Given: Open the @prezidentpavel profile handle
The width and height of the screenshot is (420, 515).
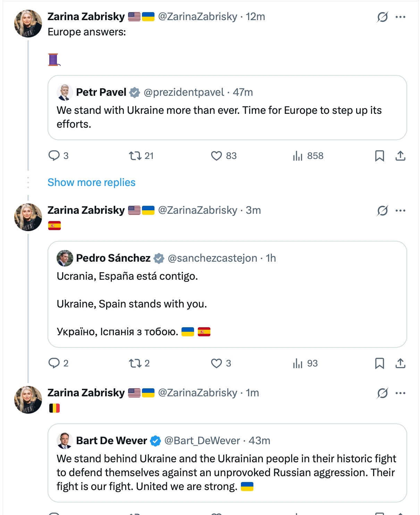Looking at the screenshot, I should tap(184, 92).
